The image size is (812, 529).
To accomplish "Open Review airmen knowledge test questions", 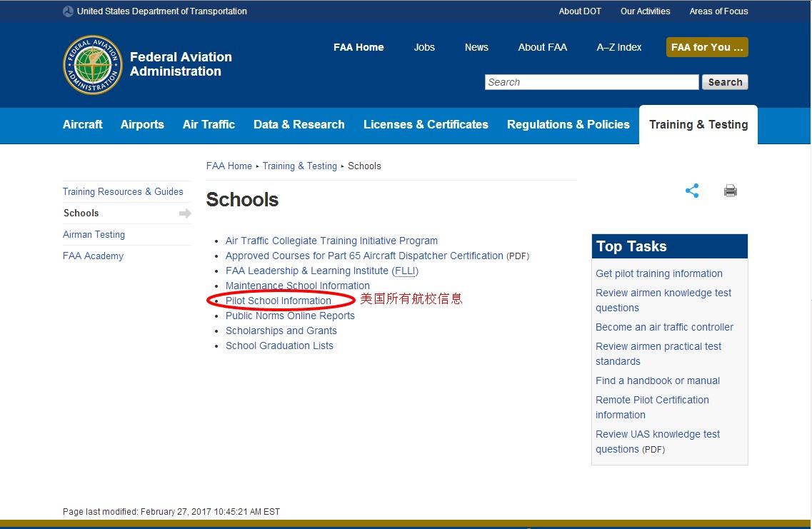I will coord(663,301).
